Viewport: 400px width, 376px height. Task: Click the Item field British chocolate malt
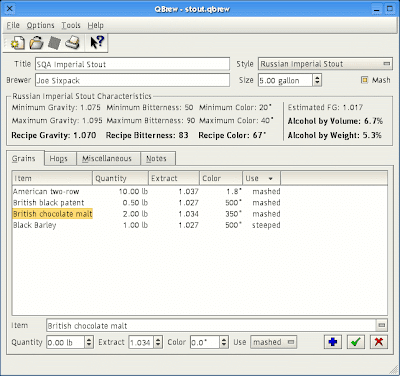[211, 325]
